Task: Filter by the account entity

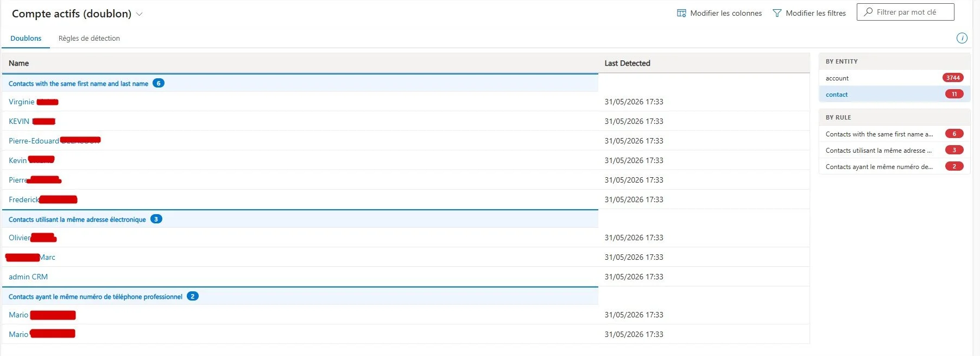Action: pos(894,78)
